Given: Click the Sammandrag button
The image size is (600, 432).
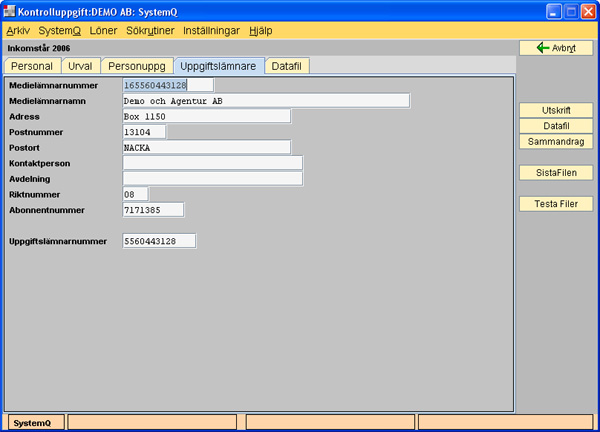Looking at the screenshot, I should [556, 142].
